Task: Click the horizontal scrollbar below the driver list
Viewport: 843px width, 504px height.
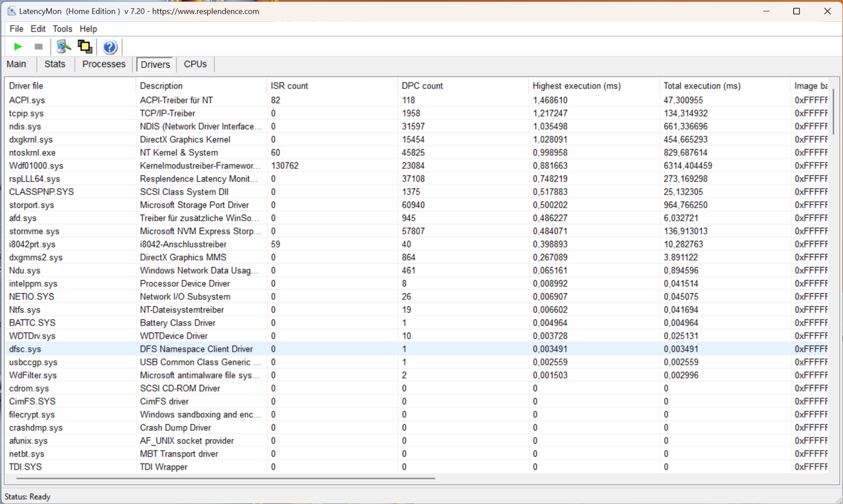Action: [x=226, y=478]
